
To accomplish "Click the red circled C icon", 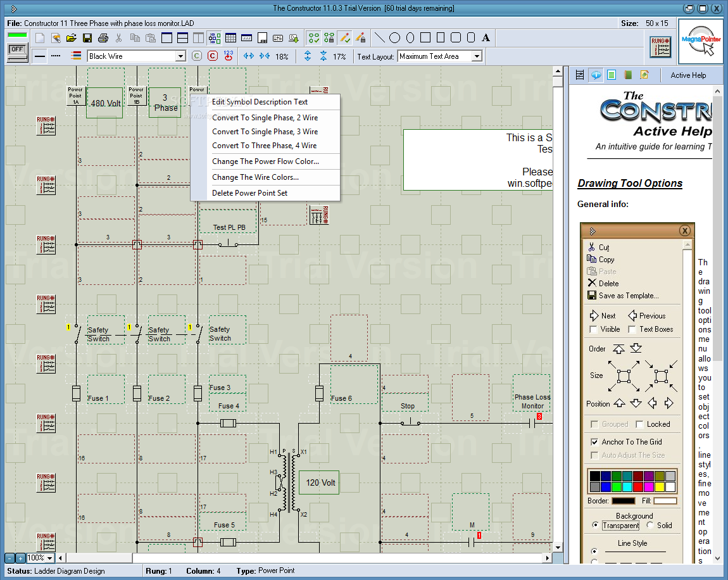I will [213, 56].
